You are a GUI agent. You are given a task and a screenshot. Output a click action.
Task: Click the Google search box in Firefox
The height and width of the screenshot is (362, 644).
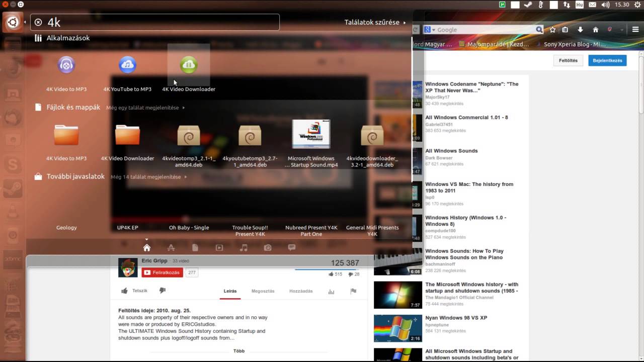point(483,30)
